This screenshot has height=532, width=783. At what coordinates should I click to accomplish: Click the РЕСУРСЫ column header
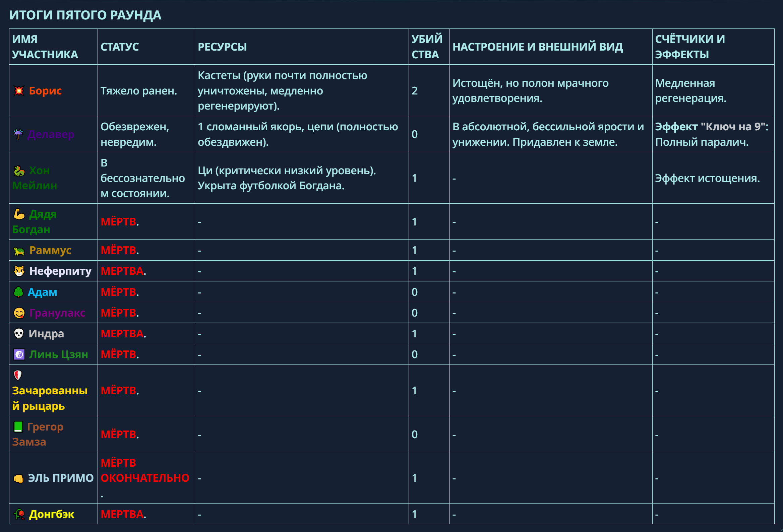[222, 47]
